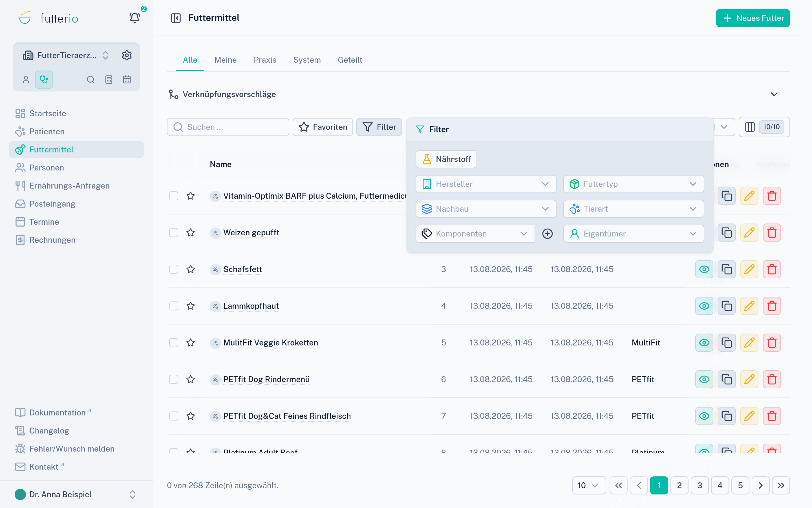Switch to the Meine tab
Screen dimensions: 812x508
(226, 60)
